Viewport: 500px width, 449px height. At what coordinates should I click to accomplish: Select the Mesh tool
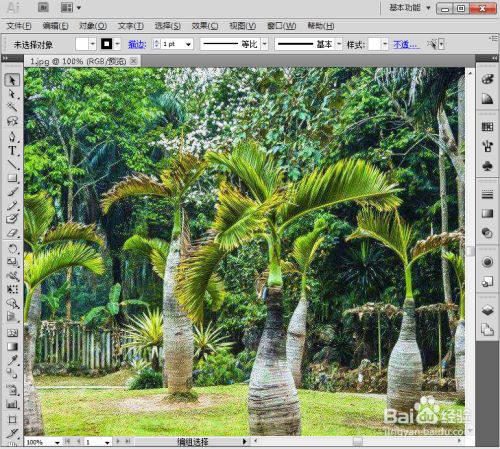pos(12,333)
